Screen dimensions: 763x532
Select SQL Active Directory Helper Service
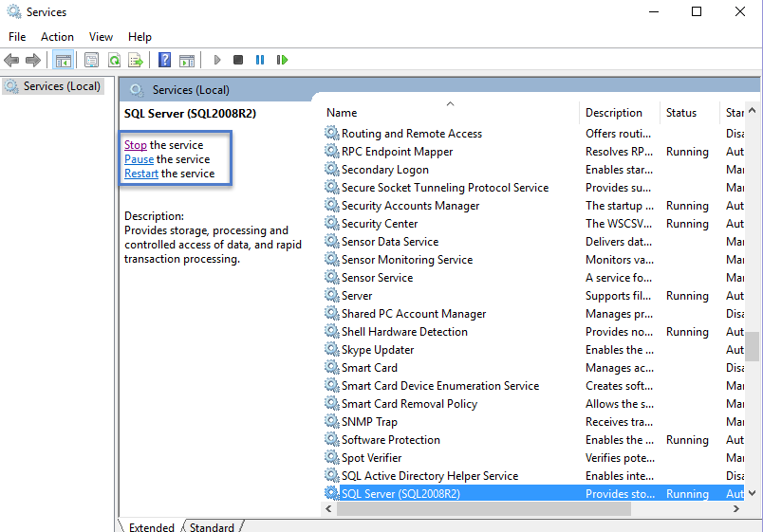click(533, 475)
